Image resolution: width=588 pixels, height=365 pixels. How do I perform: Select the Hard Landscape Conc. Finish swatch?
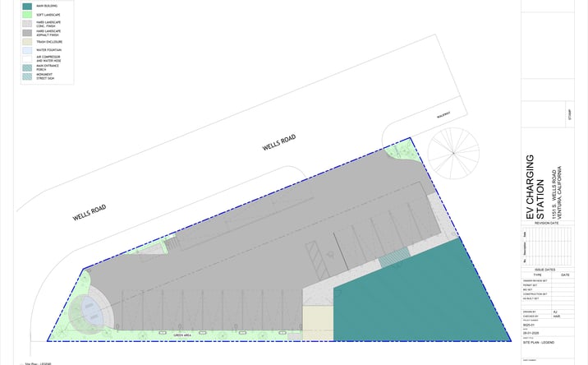click(27, 24)
